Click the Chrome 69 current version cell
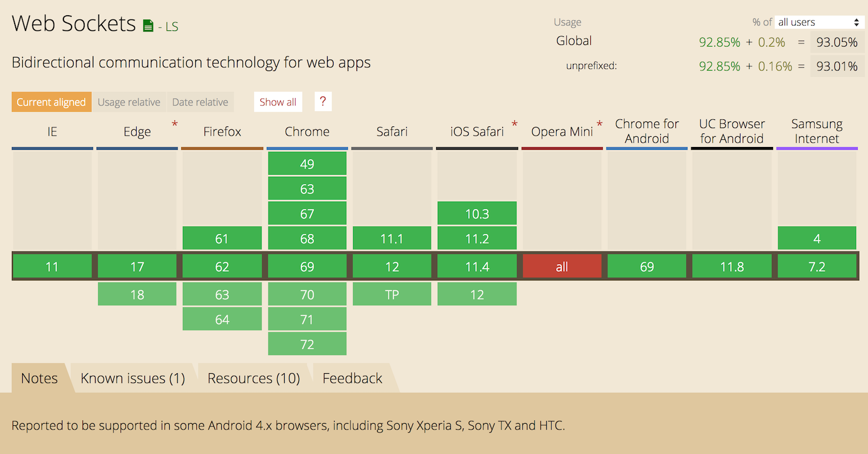Viewport: 868px width, 454px height. pos(307,266)
